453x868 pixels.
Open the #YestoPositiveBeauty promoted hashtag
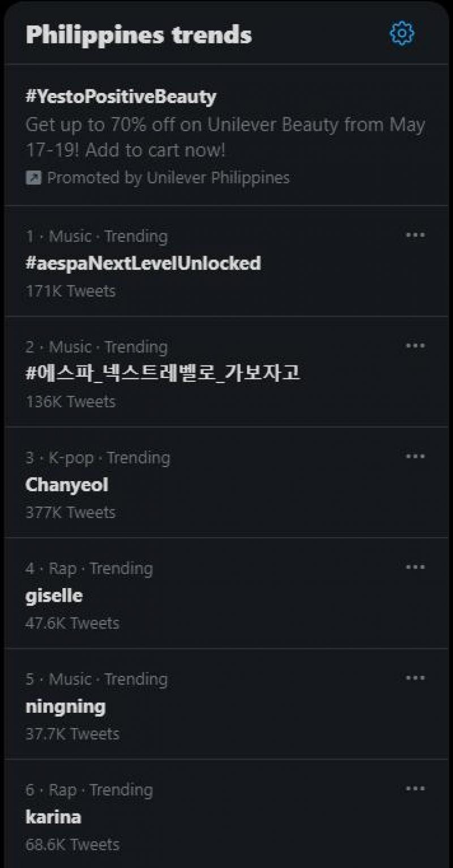click(x=121, y=96)
